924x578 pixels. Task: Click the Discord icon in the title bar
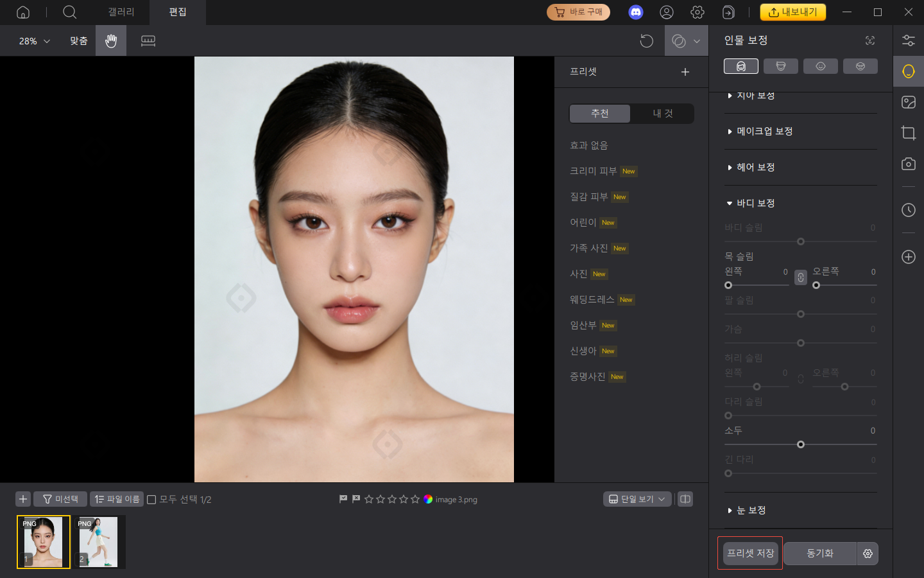coord(635,12)
